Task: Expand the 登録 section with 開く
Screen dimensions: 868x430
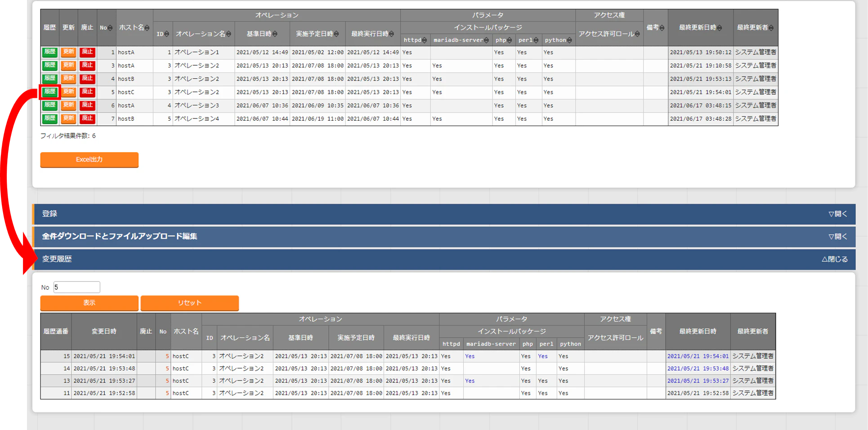Action: pos(838,214)
